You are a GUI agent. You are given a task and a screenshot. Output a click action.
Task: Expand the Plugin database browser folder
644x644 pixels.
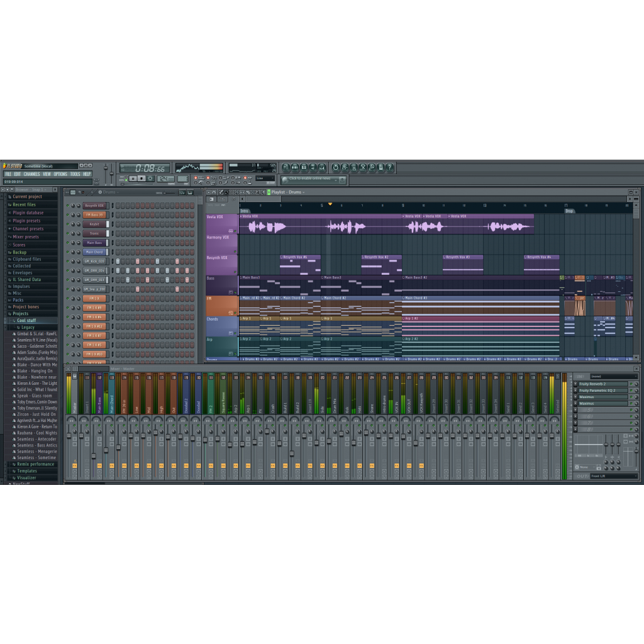pos(28,213)
